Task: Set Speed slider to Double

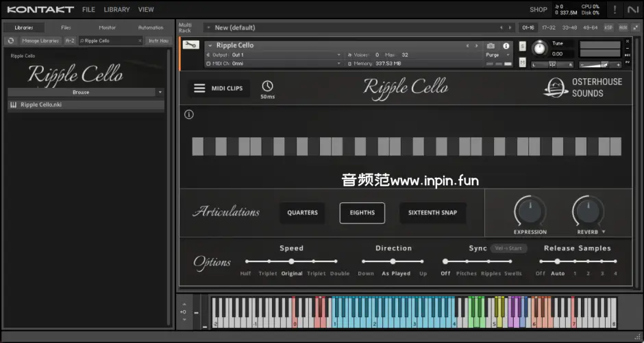Action: [x=336, y=261]
